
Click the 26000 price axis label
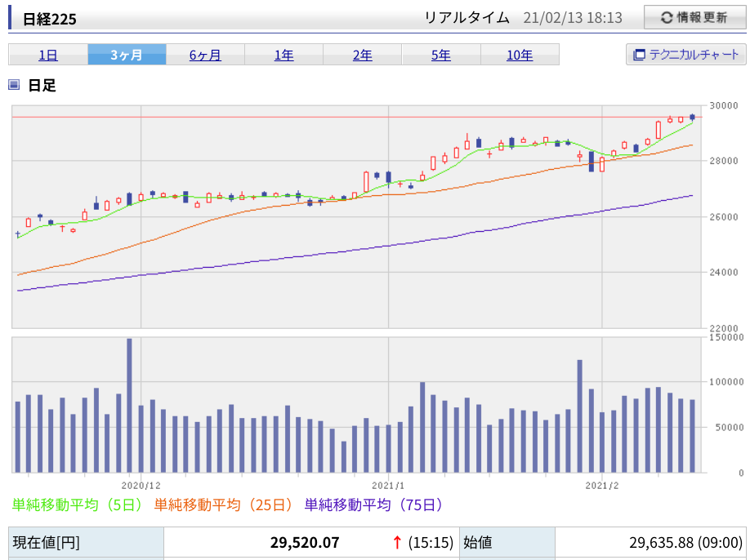[x=724, y=217]
